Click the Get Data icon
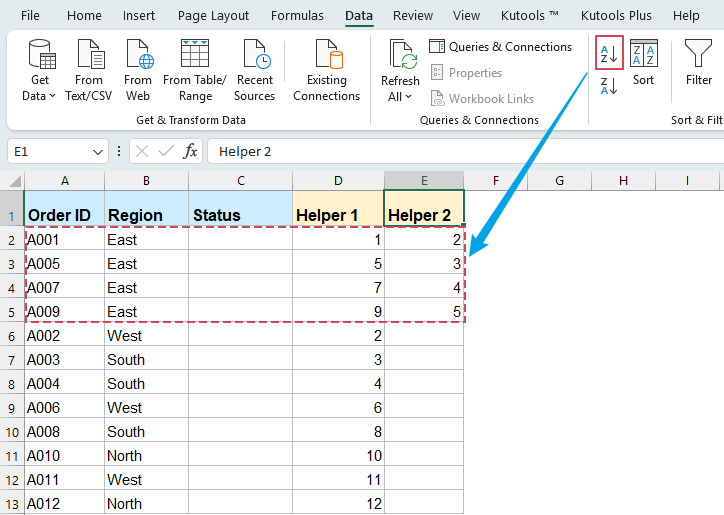This screenshot has height=515, width=724. click(42, 55)
